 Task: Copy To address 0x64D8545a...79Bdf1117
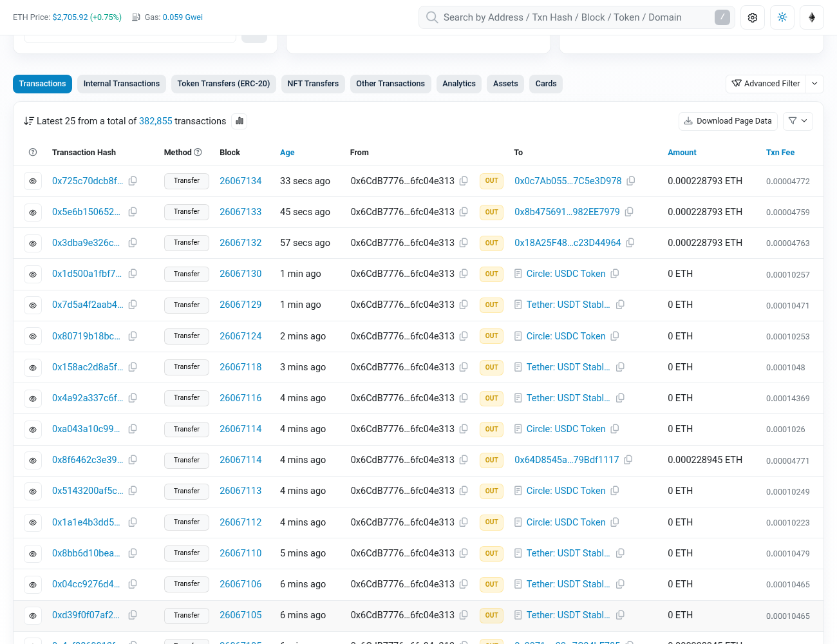628,460
